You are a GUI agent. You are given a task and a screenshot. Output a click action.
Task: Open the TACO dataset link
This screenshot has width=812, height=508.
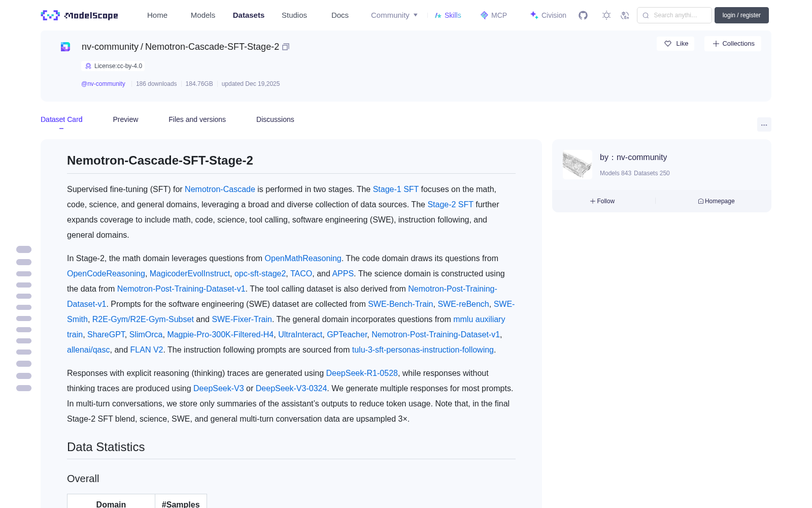pos(301,273)
